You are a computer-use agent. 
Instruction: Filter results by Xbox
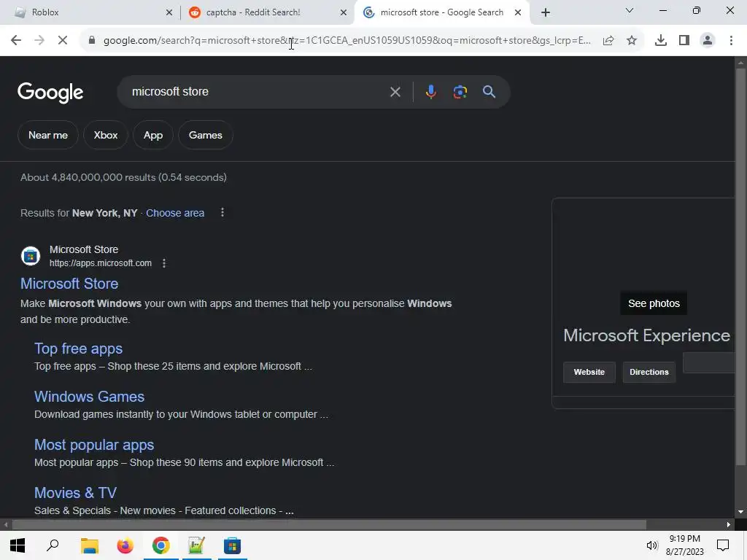coord(106,135)
